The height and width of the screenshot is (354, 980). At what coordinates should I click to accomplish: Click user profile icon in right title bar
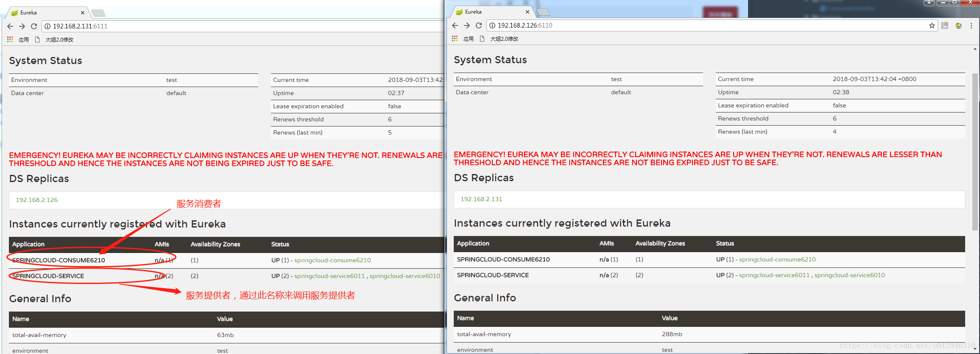(929, 3)
